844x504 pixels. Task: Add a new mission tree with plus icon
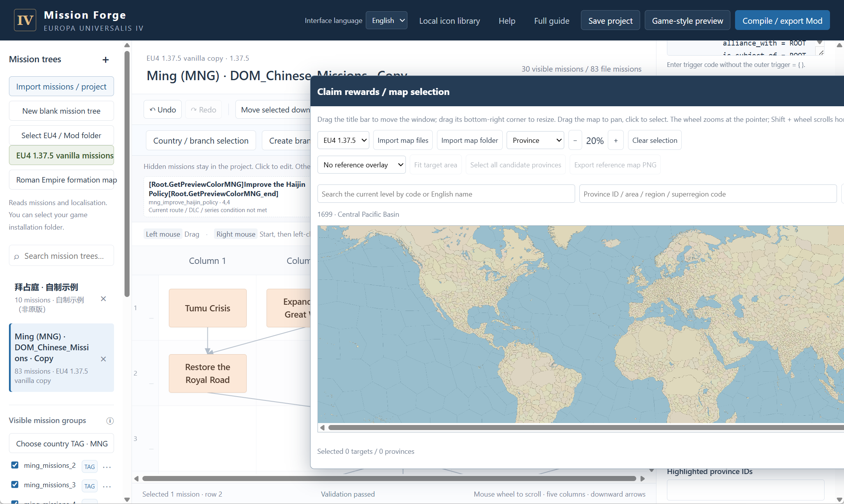105,60
